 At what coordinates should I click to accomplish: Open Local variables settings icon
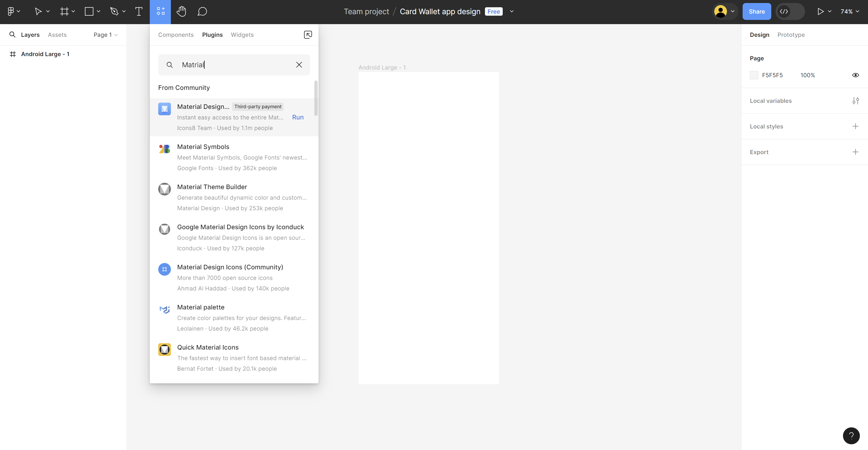pos(855,101)
